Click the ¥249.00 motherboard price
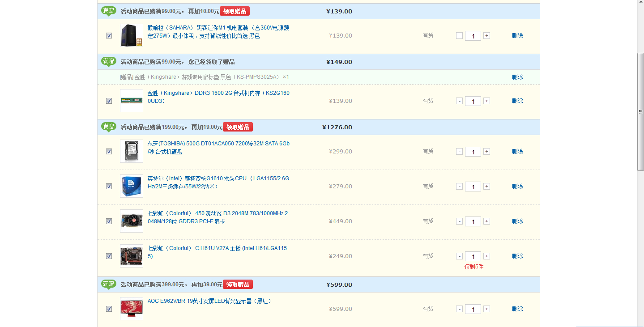Viewport: 644px width, 327px height. tap(341, 256)
